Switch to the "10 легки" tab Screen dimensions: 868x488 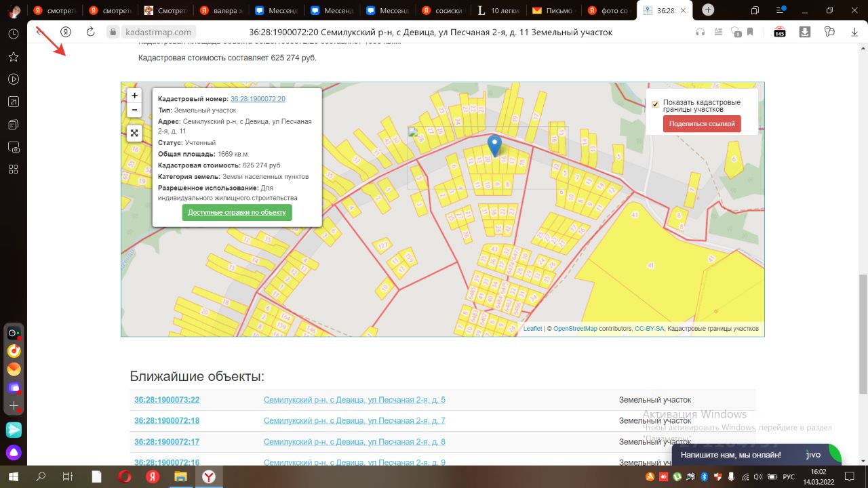(498, 10)
